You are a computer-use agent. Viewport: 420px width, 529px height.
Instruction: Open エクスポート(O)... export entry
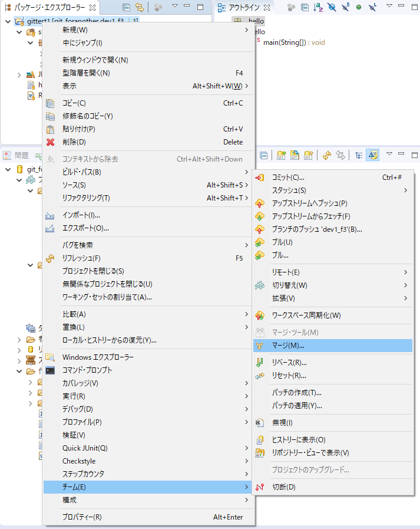[148, 228]
